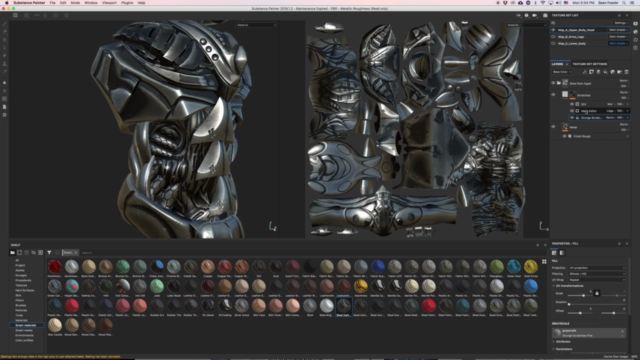Click the grayscale Grunge Scratches Fine resource button
Screen dimensions: 640x360
[x=589, y=333]
